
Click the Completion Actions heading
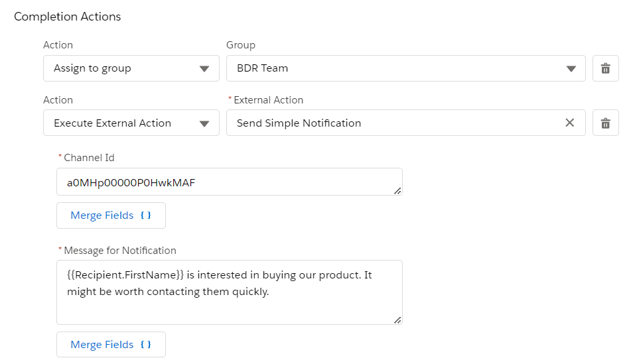tap(68, 17)
